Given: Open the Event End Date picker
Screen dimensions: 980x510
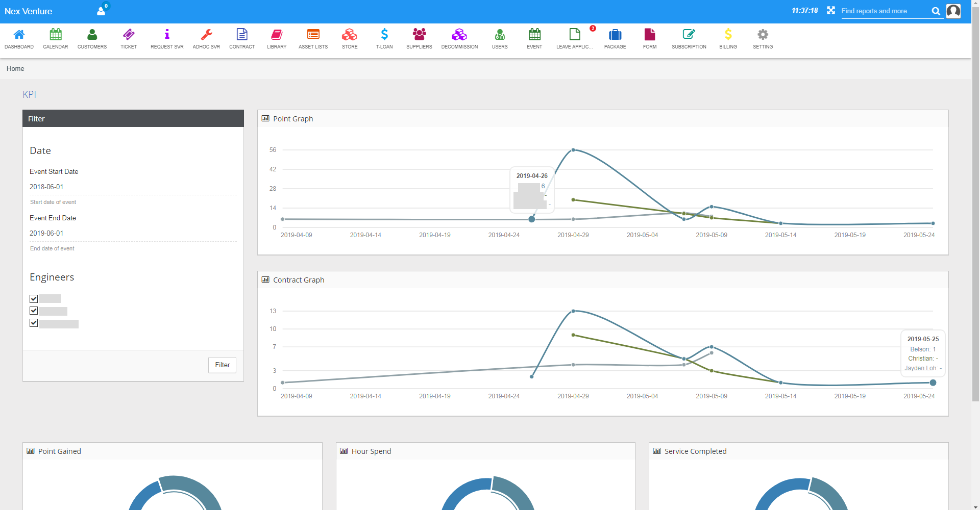Looking at the screenshot, I should 133,234.
